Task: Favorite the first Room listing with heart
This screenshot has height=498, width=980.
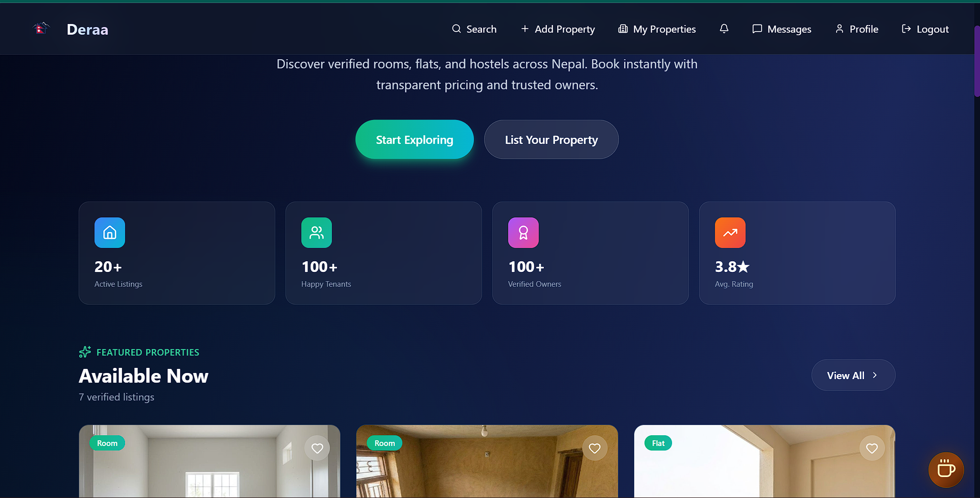Action: [317, 448]
